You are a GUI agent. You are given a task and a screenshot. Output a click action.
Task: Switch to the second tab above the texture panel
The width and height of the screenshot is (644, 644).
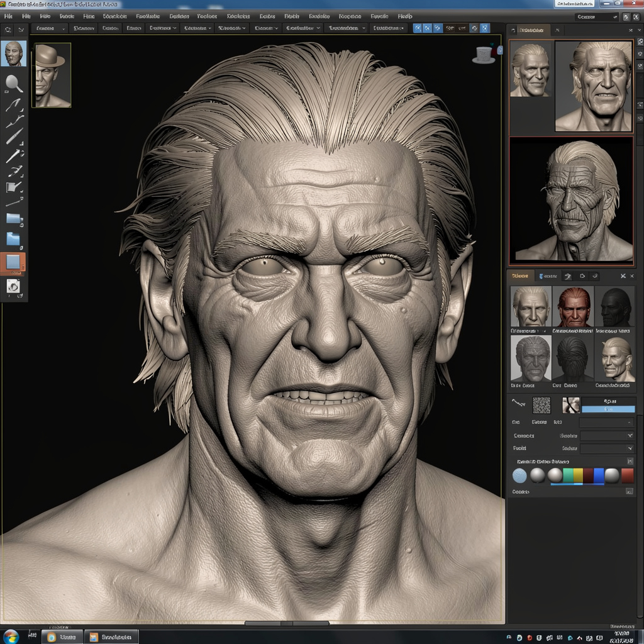pos(548,276)
